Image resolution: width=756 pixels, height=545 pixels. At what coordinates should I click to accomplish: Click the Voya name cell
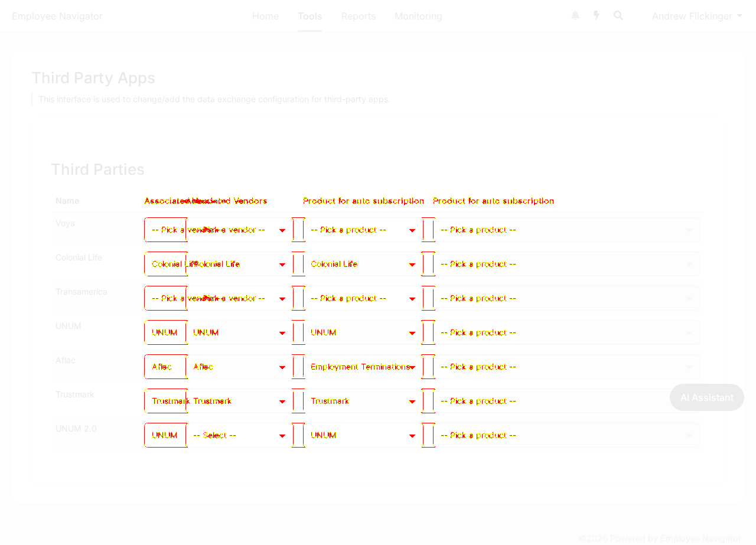coord(65,223)
